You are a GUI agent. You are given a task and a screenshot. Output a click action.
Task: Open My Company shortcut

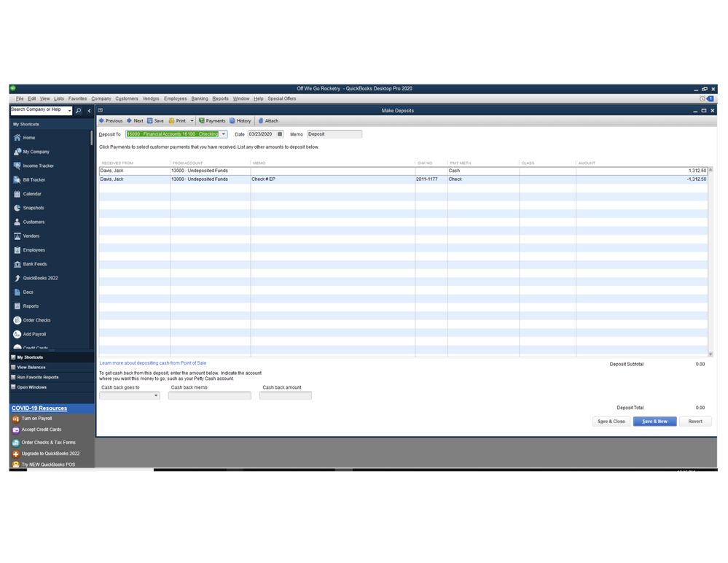pos(31,152)
